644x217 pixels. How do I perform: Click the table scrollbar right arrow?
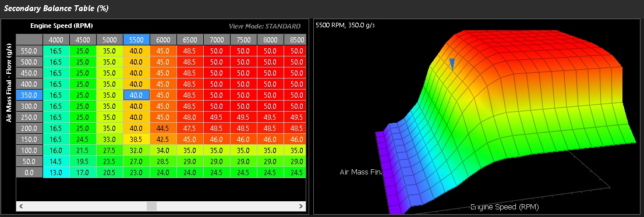302,207
